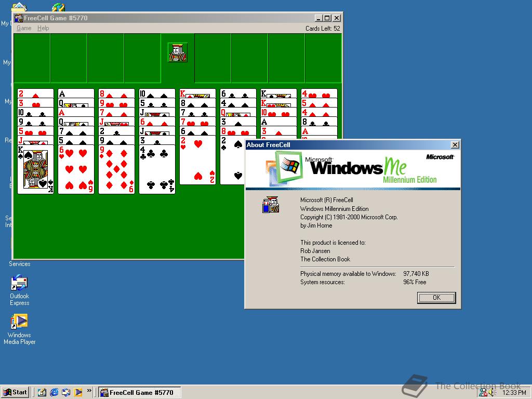532x399 pixels.
Task: Launch Outlook Express from quick launch
Action: pyautogui.click(x=66, y=392)
